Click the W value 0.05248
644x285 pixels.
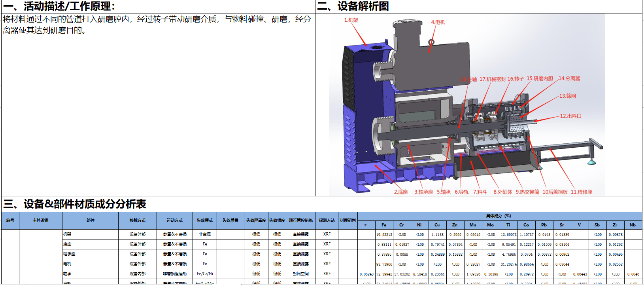[366, 274]
